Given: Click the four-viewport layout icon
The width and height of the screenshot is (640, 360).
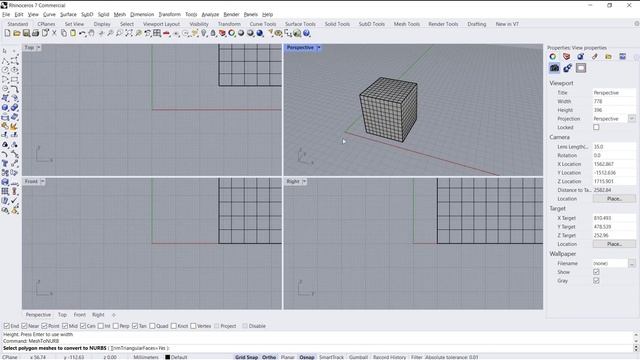Looking at the screenshot, I should pyautogui.click(x=157, y=33).
